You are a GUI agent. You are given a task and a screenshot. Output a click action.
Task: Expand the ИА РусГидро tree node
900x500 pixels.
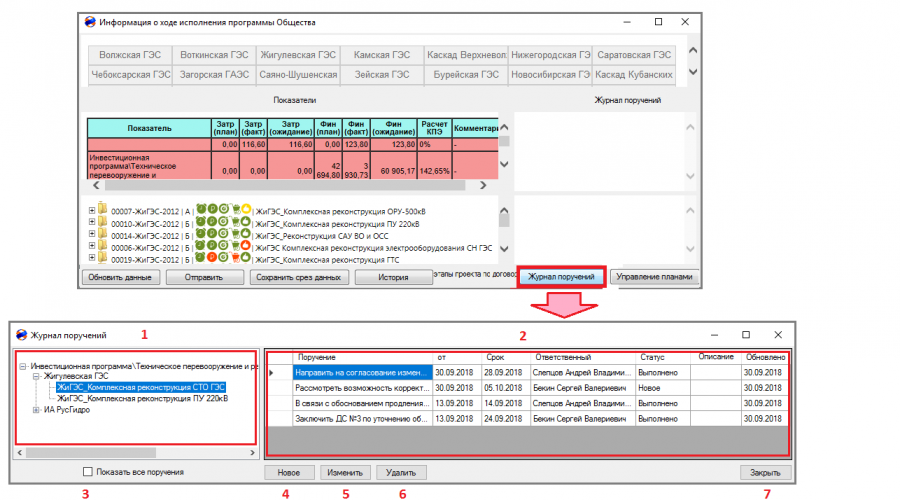pos(36,410)
